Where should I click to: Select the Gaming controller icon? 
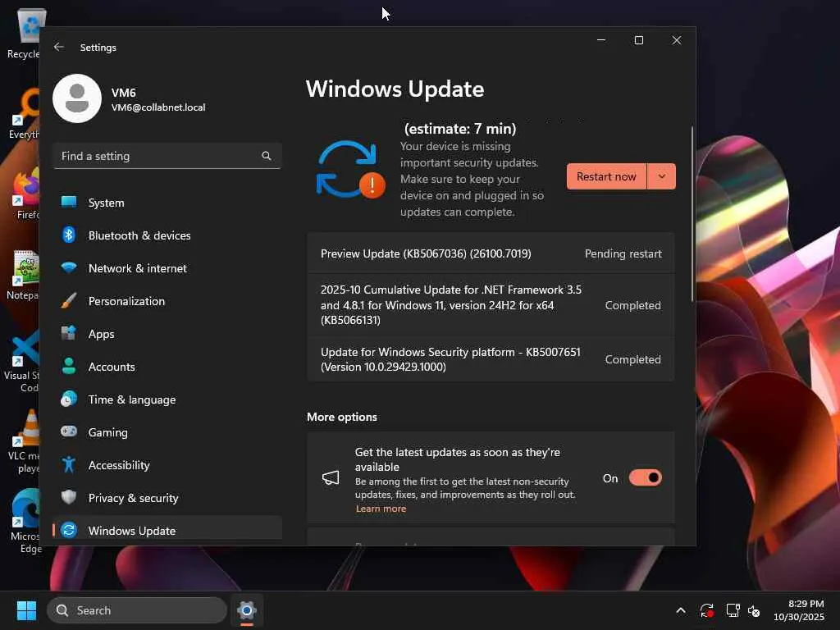click(69, 431)
